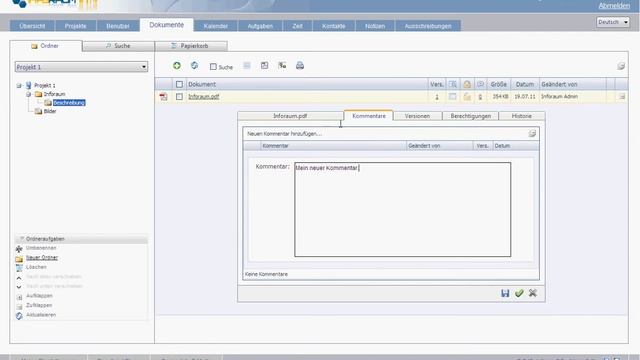Open the Notizen tab

click(x=375, y=26)
